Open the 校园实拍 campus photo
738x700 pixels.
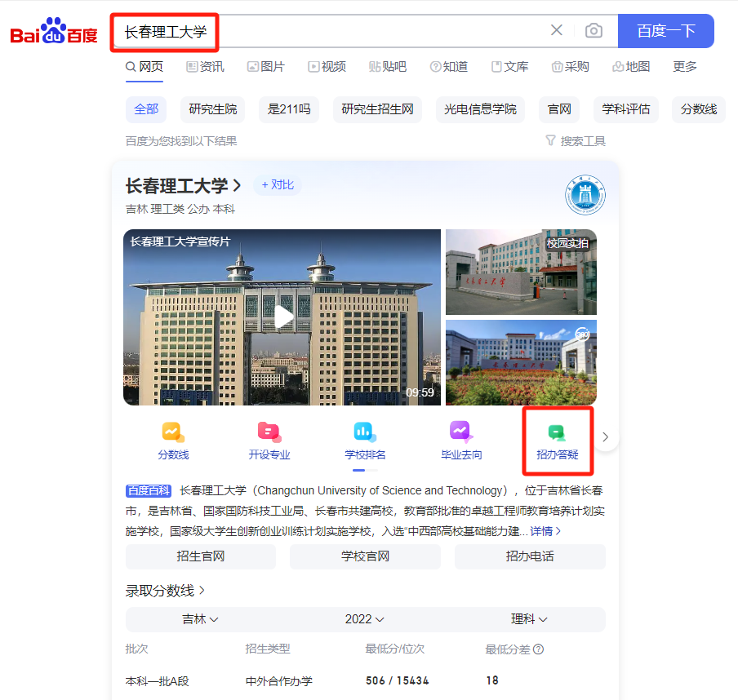coord(521,272)
